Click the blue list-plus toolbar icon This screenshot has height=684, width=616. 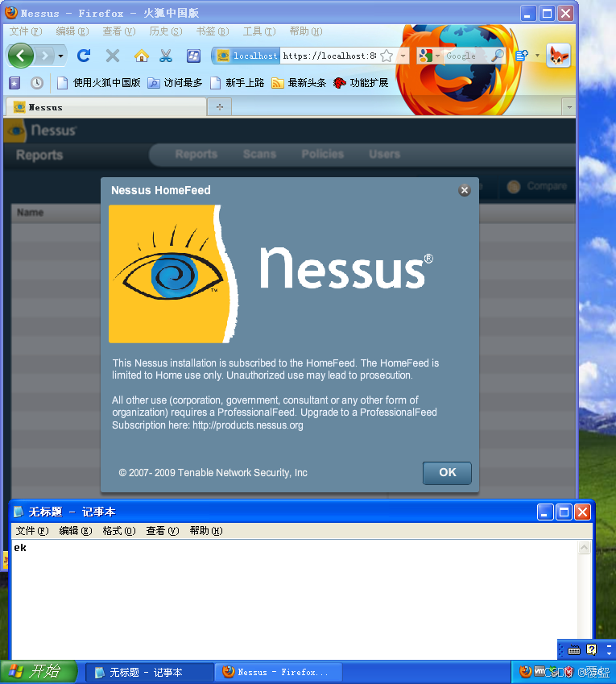pyautogui.click(x=522, y=56)
